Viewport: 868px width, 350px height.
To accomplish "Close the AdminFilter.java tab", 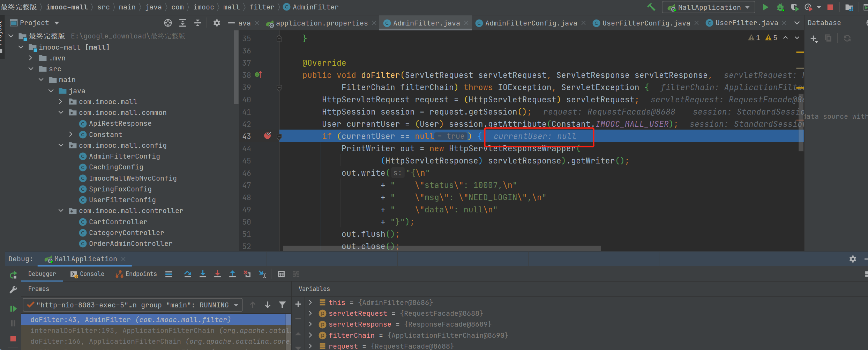I will pyautogui.click(x=466, y=23).
